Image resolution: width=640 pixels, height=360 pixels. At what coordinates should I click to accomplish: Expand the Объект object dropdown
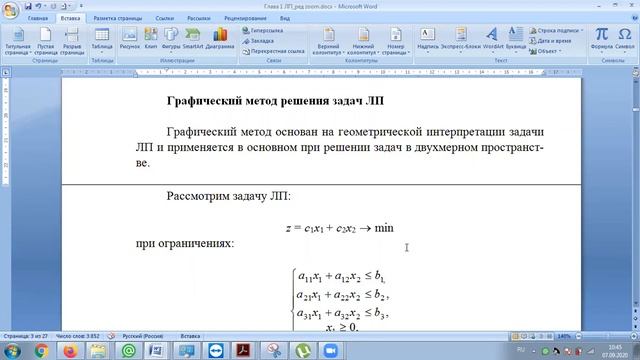pyautogui.click(x=545, y=51)
